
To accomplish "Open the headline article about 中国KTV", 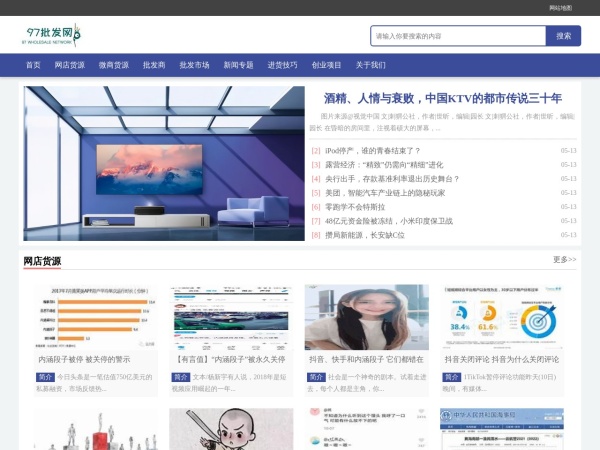I will pos(442,98).
